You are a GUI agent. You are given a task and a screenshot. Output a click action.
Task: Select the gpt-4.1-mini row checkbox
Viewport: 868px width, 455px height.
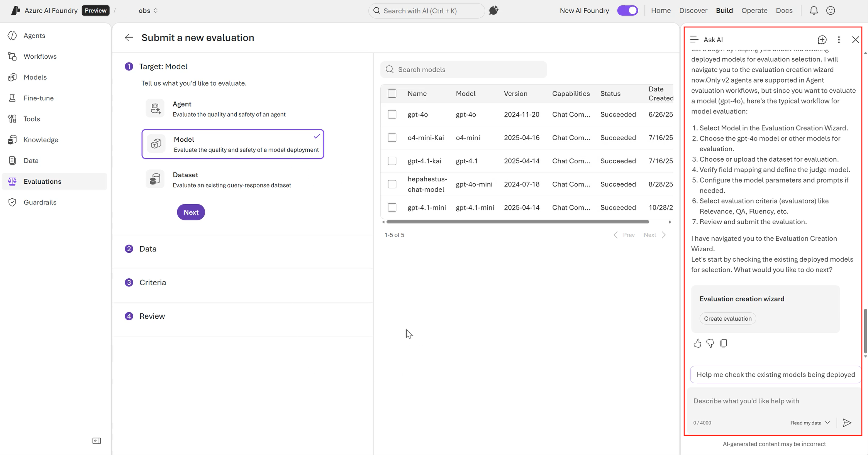392,207
